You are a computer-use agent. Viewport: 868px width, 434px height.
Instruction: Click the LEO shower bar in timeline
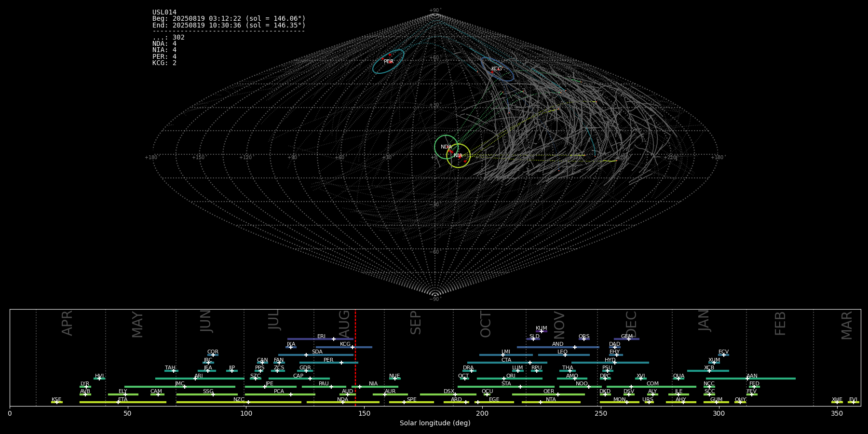(564, 355)
